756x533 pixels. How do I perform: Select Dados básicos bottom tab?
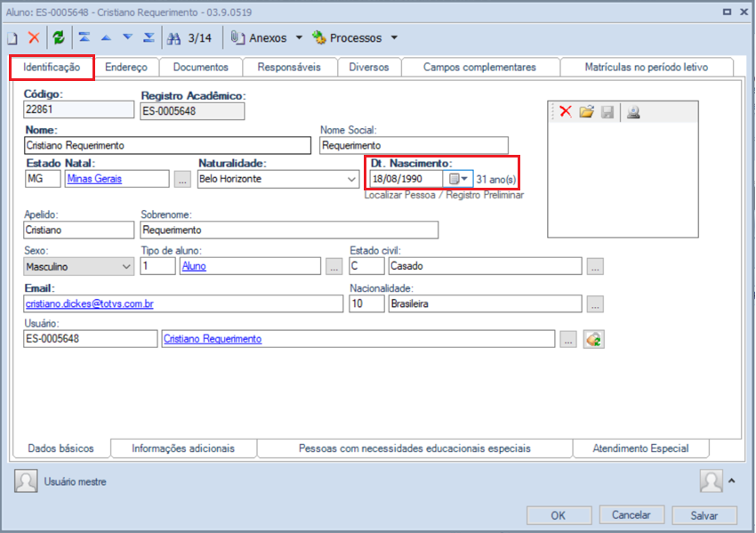(x=60, y=448)
